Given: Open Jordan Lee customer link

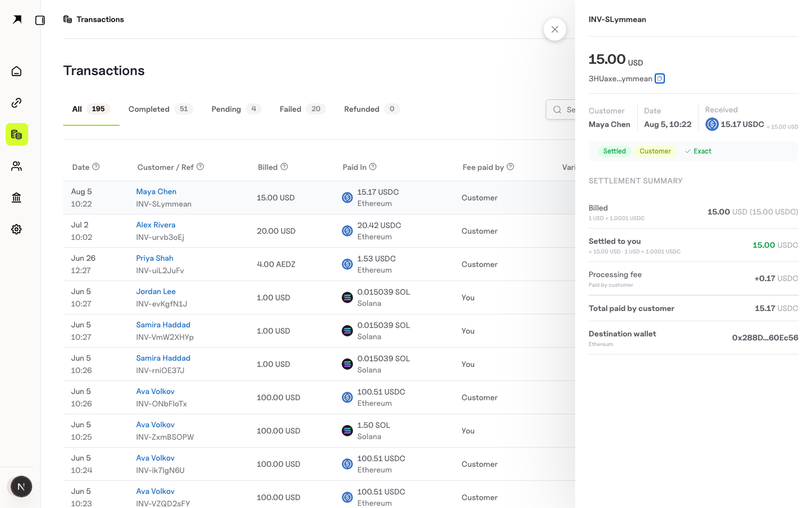Looking at the screenshot, I should pyautogui.click(x=156, y=291).
